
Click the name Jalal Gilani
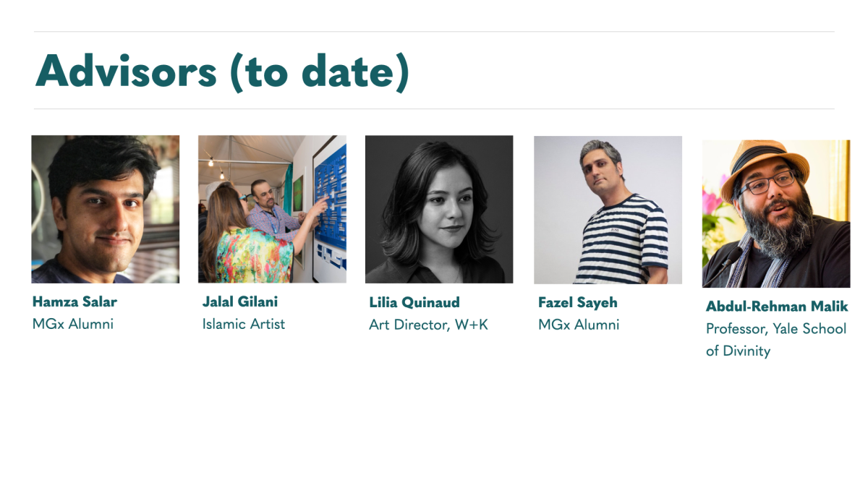pos(240,301)
